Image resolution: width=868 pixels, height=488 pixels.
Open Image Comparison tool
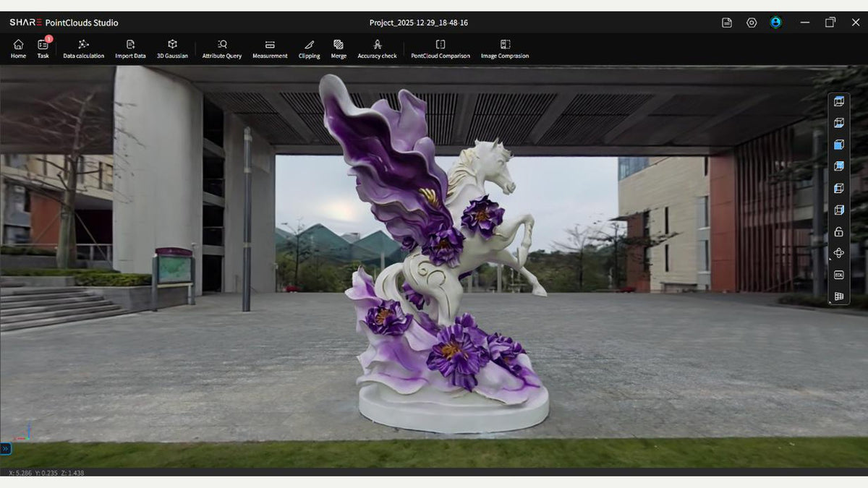505,49
